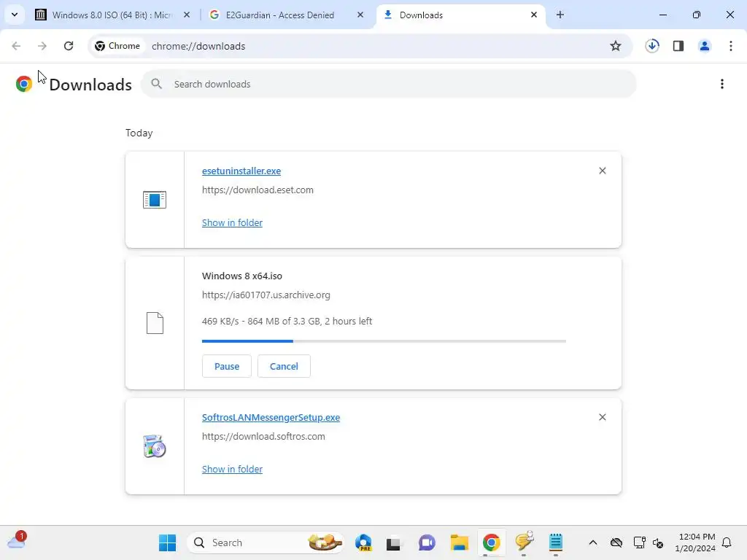Reload the Downloads page
Screen dimensions: 747x560
point(69,46)
